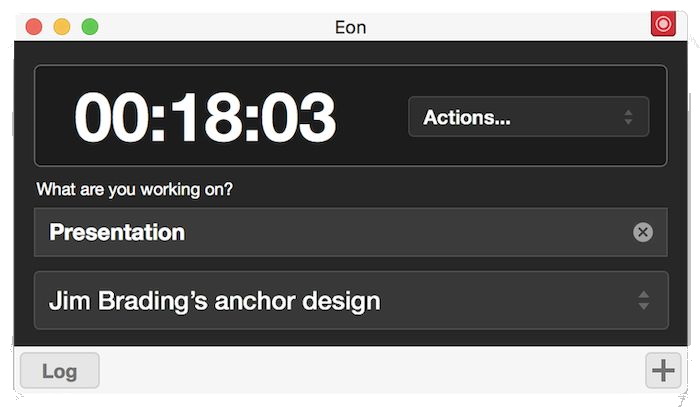The width and height of the screenshot is (700, 407).
Task: Click the "What are you working on?" label
Action: pos(135,189)
